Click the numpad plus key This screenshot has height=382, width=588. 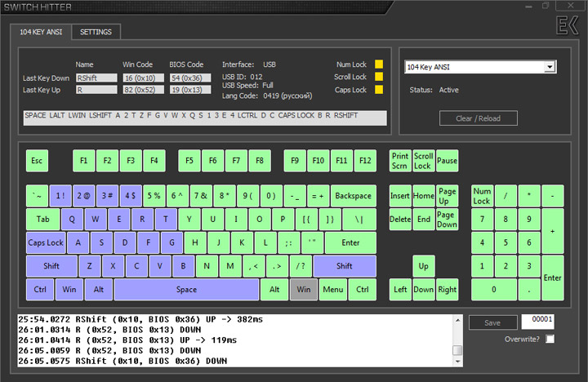552,231
